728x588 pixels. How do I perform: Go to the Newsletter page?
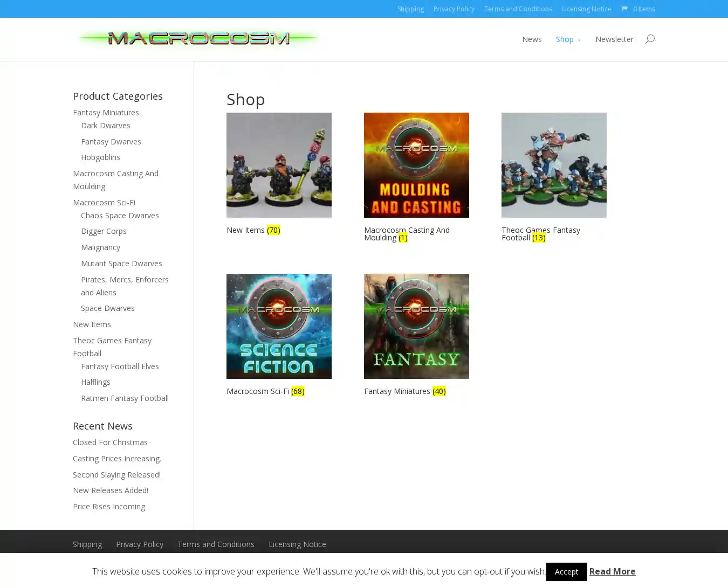click(614, 39)
